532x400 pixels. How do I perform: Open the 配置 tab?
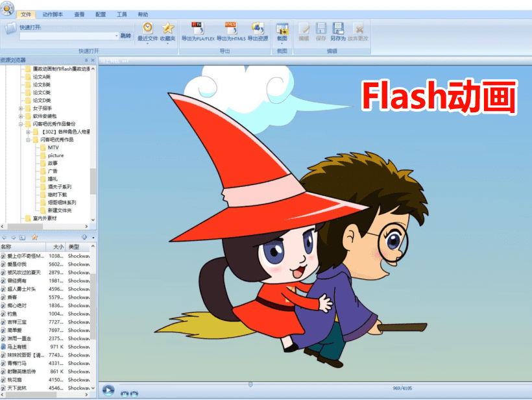[101, 14]
